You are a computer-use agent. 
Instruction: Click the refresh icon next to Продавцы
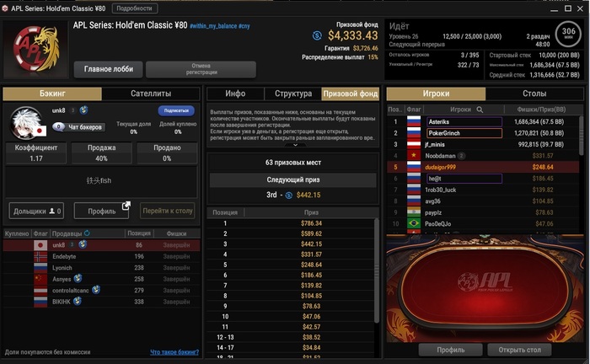pos(87,233)
